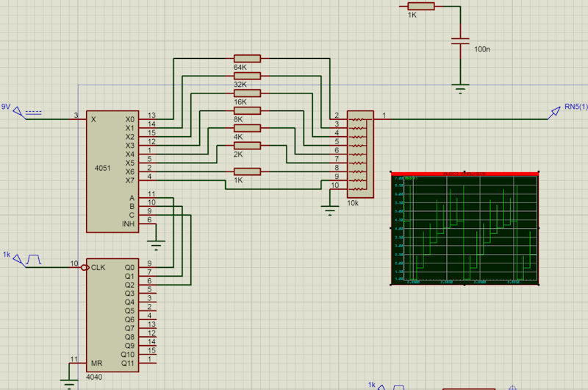This screenshot has height=390, width=588.
Task: Select the output wire leading to RN5(1) probe
Action: (469, 119)
